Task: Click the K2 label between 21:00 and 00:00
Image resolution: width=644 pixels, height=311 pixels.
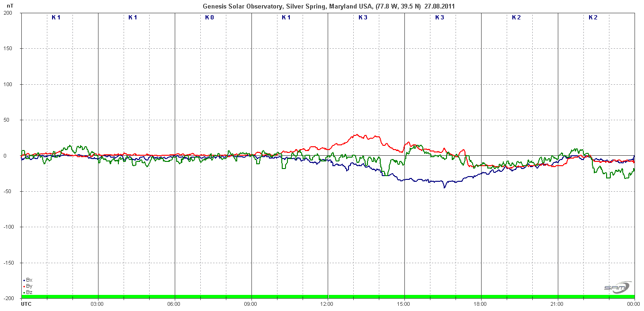Action: [x=593, y=18]
